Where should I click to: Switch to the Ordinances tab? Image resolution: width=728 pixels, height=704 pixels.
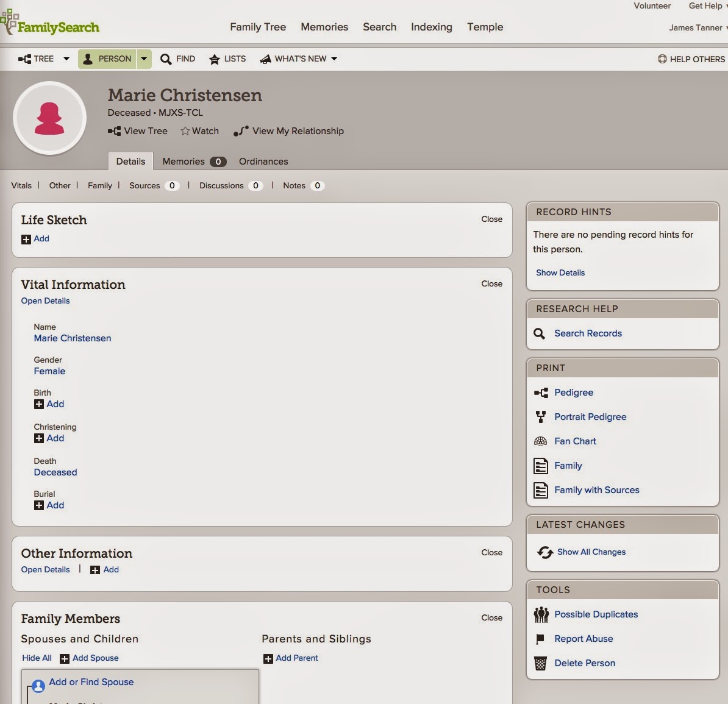(263, 162)
